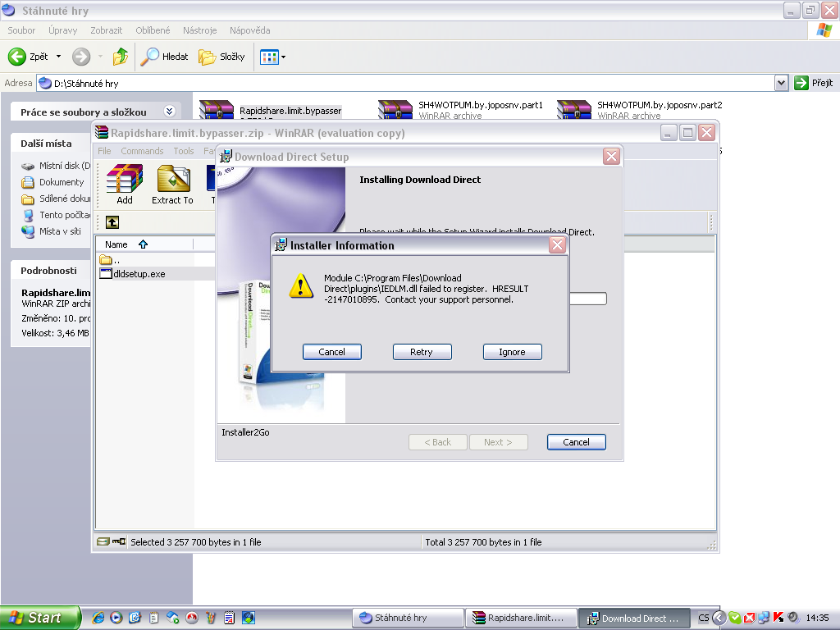Screen dimensions: 840x630
Task: Click the Up folder toolbar icon
Action: [121, 57]
